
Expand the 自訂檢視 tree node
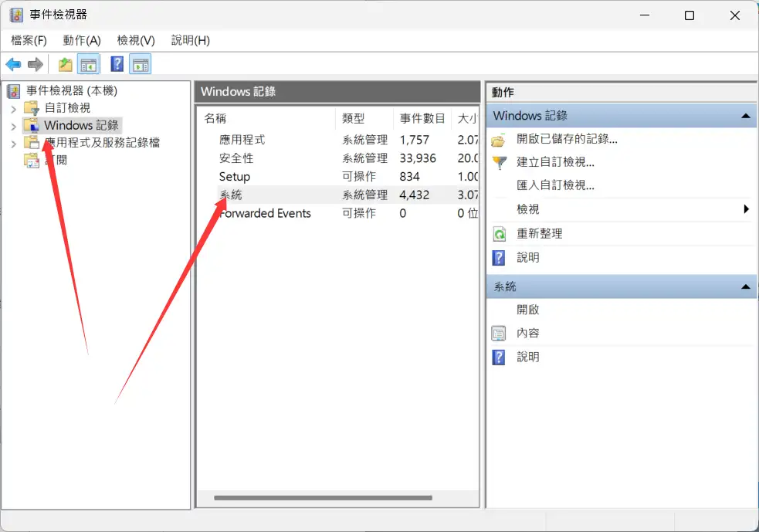pyautogui.click(x=14, y=109)
